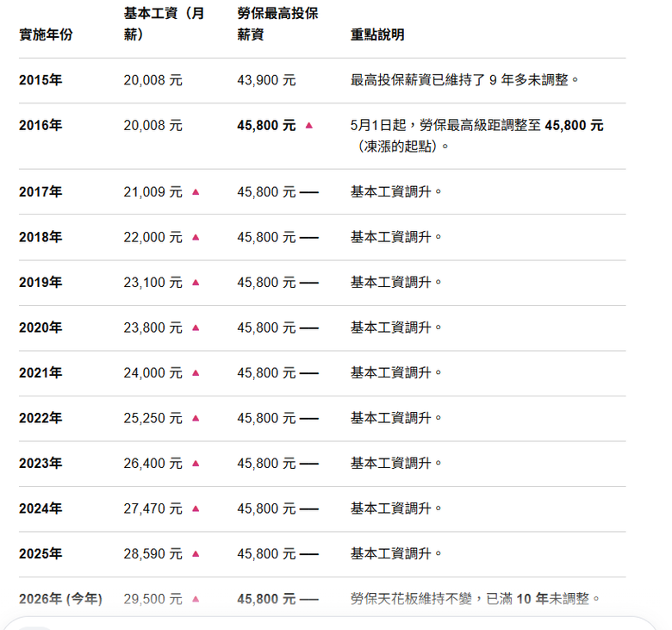Click the 23,100 元 wage cell
672x630 pixels.
[152, 282]
